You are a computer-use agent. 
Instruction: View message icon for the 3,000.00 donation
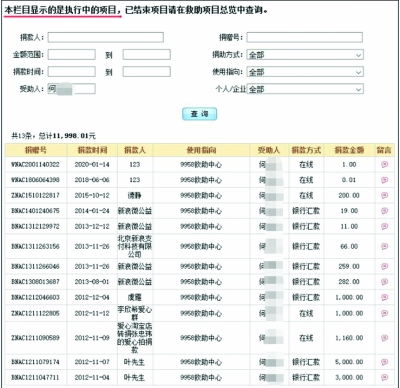(x=384, y=377)
